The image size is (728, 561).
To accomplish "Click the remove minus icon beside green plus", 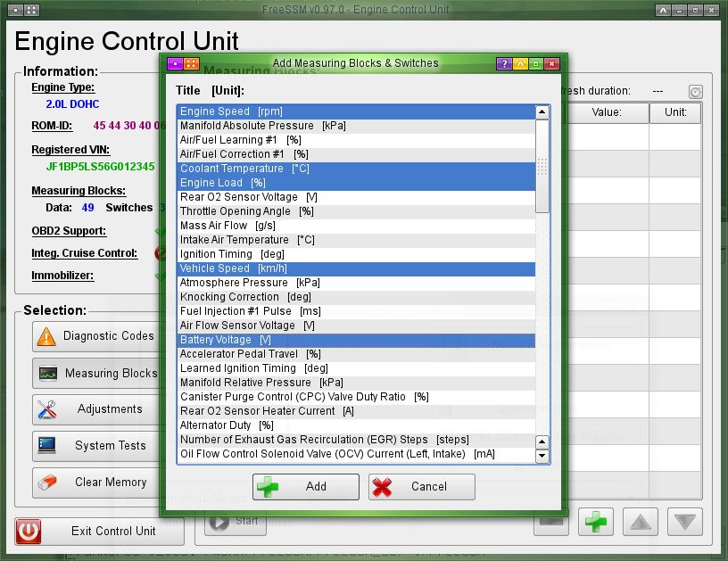I will tap(551, 522).
